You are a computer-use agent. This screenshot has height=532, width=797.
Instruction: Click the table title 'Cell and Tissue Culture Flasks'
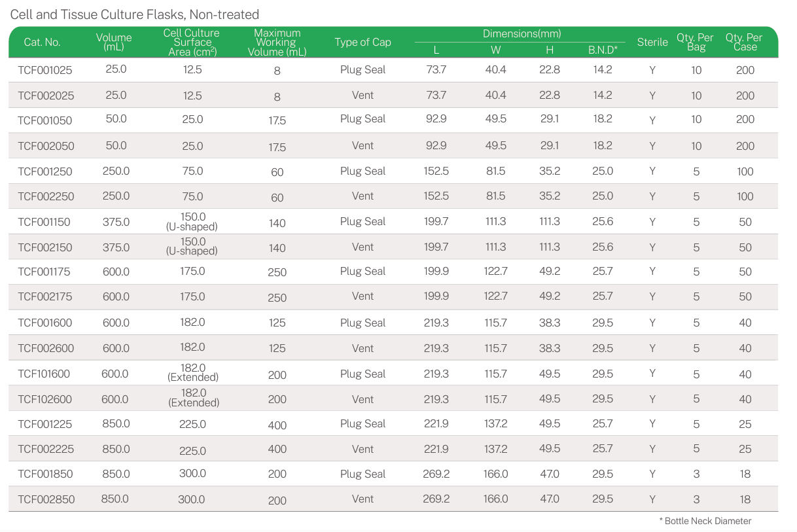click(135, 14)
